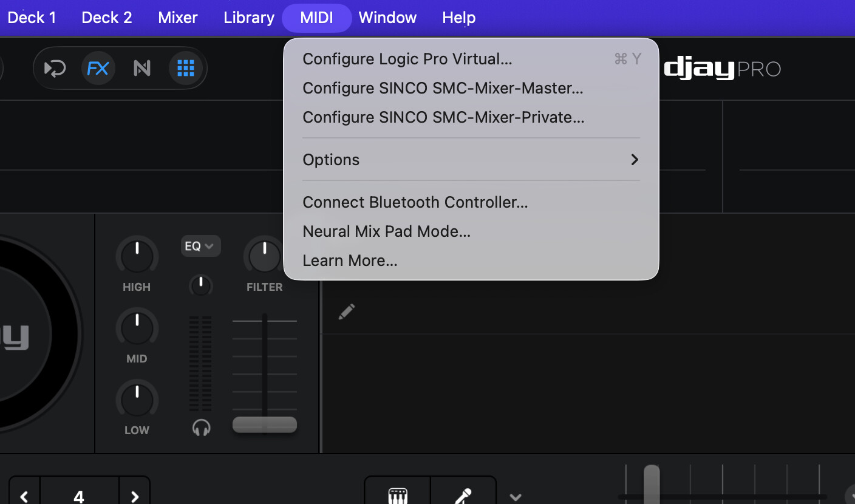Expand the EQ dropdown

coord(200,246)
